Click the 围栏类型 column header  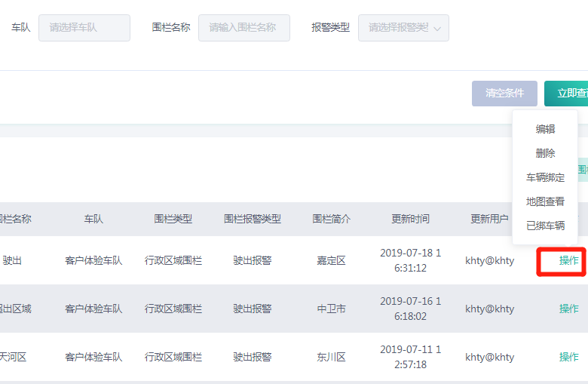tap(173, 220)
